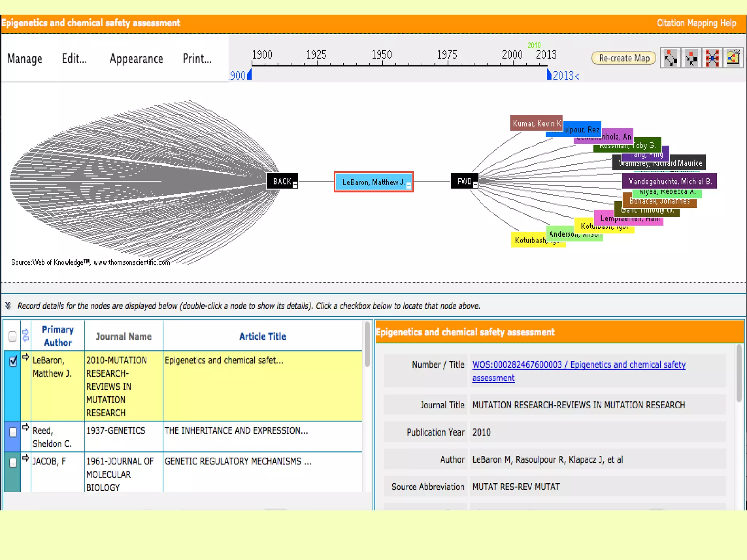This screenshot has height=560, width=747.
Task: Collapse the BACK node with its minus box
Action: (295, 185)
